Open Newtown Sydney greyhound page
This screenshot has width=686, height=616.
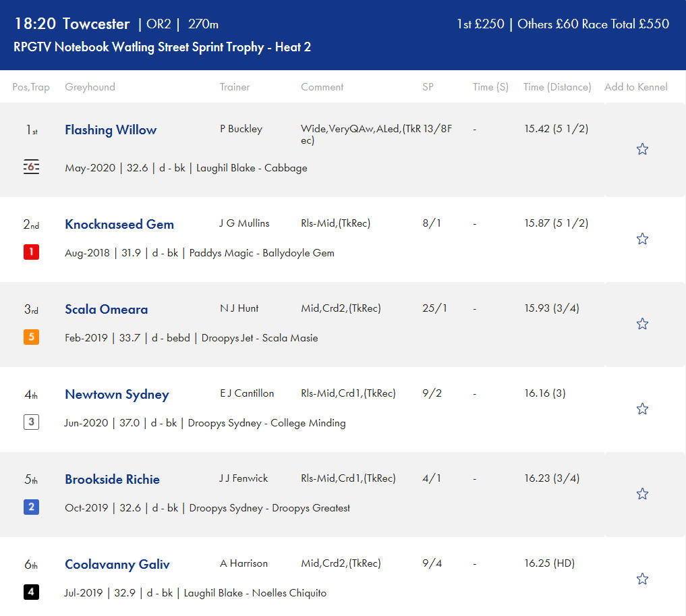(x=117, y=395)
